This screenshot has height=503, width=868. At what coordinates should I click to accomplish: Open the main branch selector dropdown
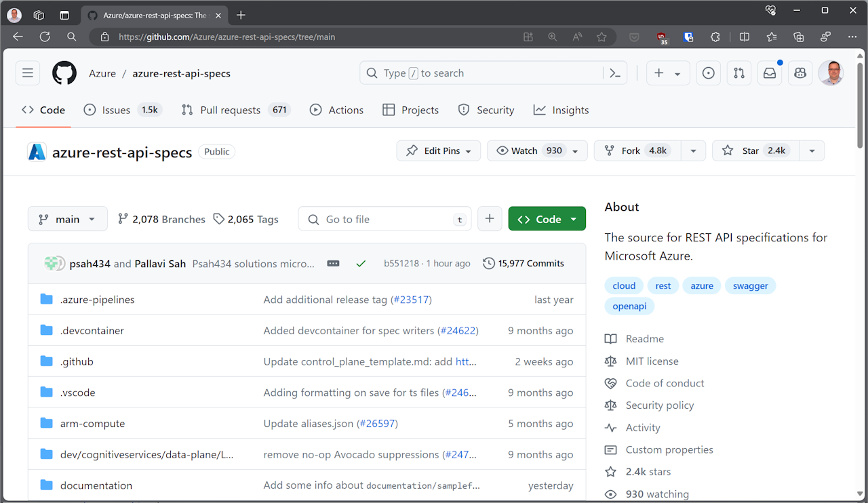(x=68, y=219)
